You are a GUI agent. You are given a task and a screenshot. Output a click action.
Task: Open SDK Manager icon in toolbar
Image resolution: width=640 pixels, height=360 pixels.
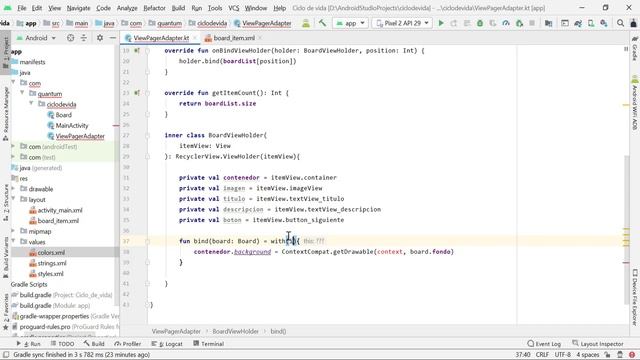604,23
